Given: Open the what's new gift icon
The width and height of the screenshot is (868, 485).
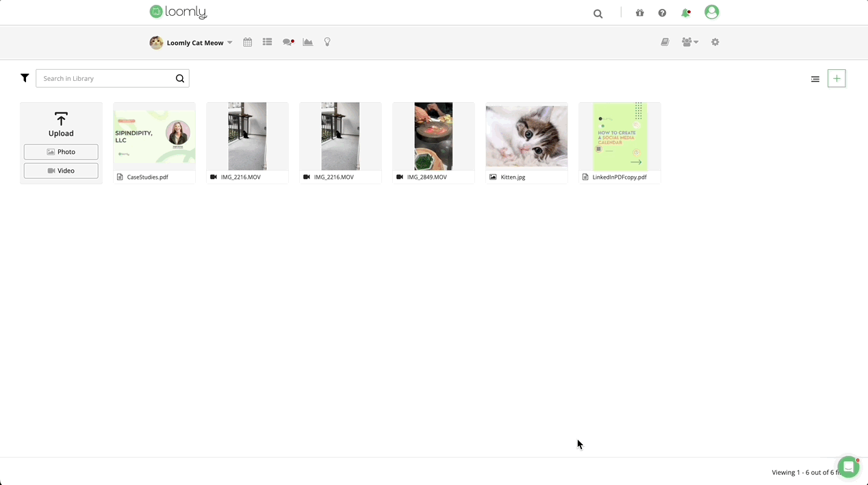Looking at the screenshot, I should [639, 12].
